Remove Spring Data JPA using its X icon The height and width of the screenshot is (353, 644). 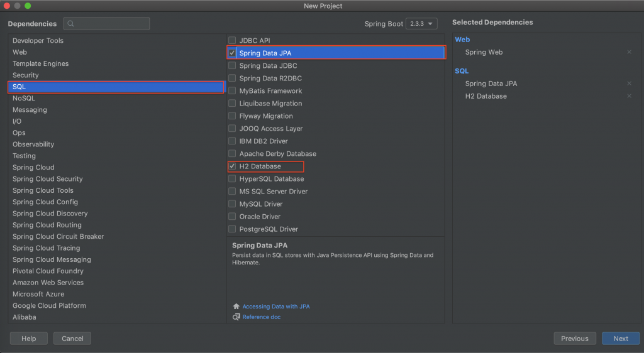(629, 84)
